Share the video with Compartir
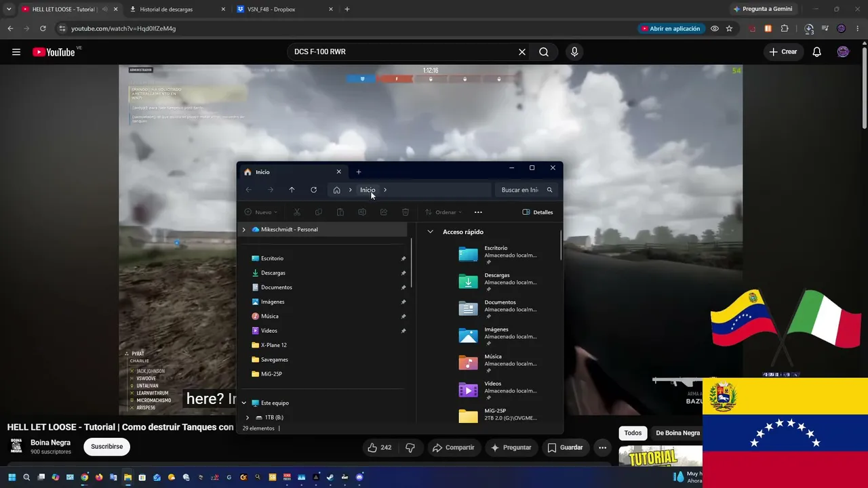The width and height of the screenshot is (868, 488). 454,447
